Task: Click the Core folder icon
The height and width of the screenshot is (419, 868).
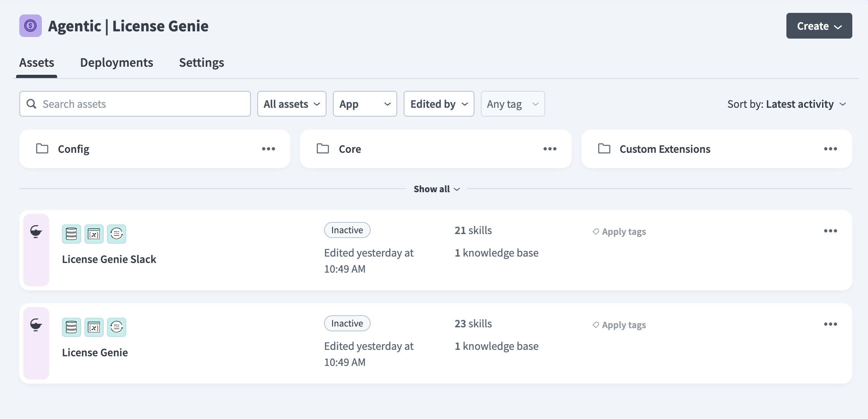Action: click(x=323, y=149)
